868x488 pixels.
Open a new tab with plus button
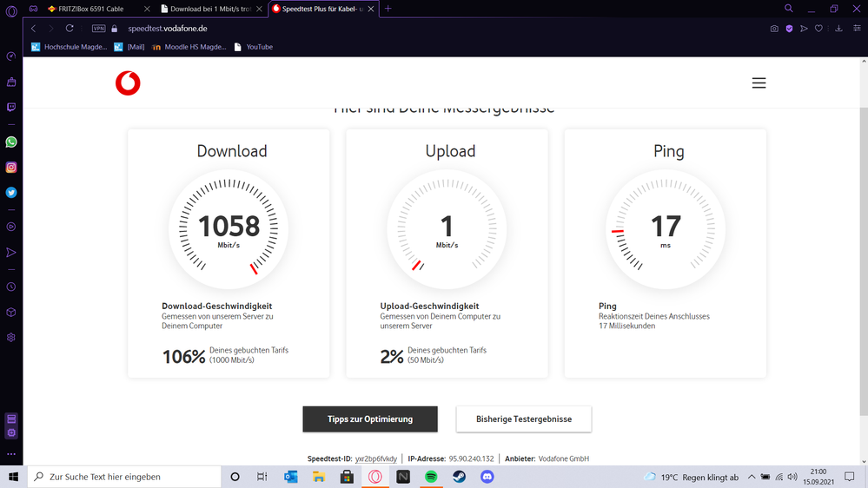(x=388, y=9)
